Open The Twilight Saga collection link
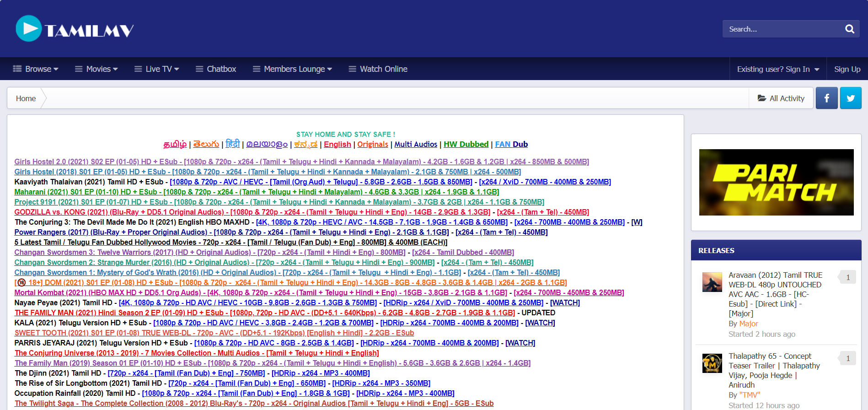The image size is (868, 410). pyautogui.click(x=254, y=403)
